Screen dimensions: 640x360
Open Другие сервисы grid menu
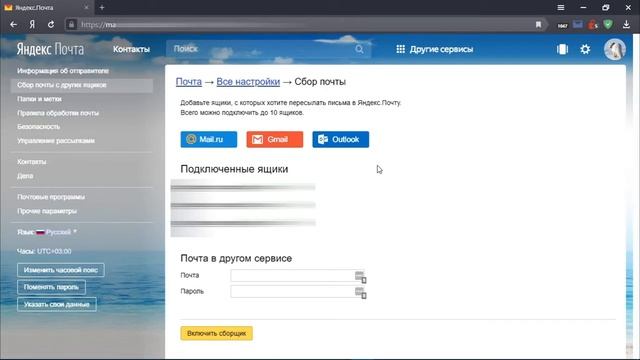(434, 49)
